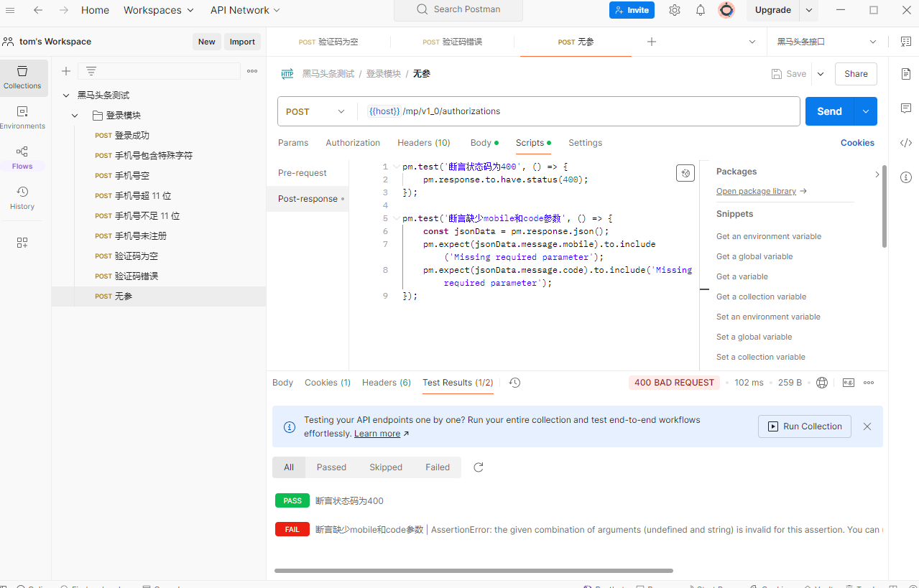Open the Send options dropdown arrow
This screenshot has width=919, height=588.
(865, 111)
